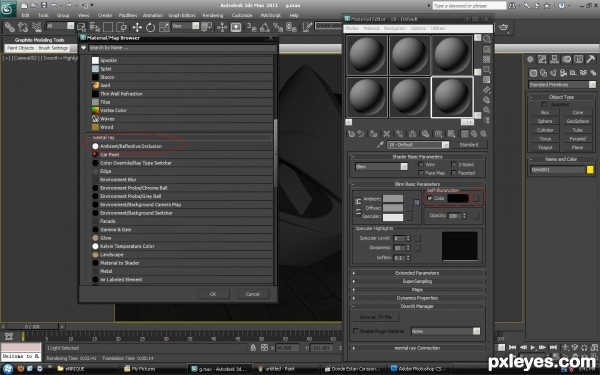Toggle the Diffuse-Specular color lock button
This screenshot has height=375, width=600.
358,212
